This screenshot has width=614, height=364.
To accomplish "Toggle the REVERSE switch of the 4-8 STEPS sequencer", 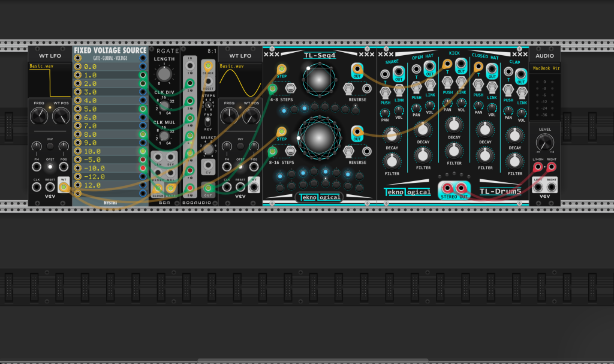I will click(x=348, y=89).
